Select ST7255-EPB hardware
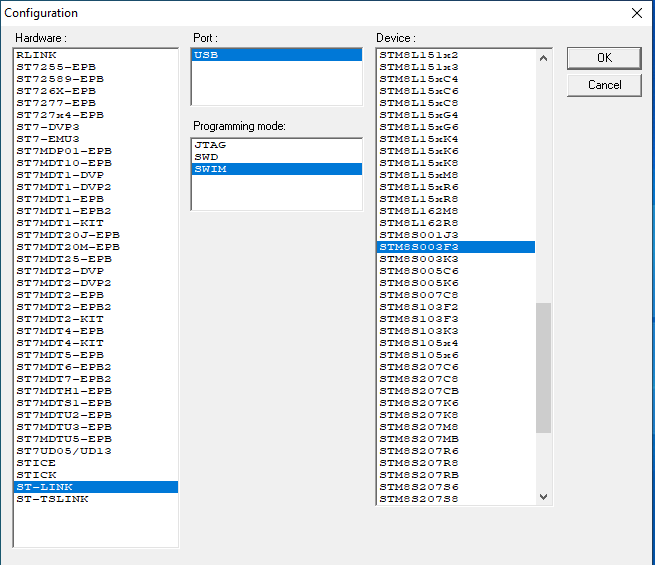Viewport: 655px width, 565px height. [96, 67]
